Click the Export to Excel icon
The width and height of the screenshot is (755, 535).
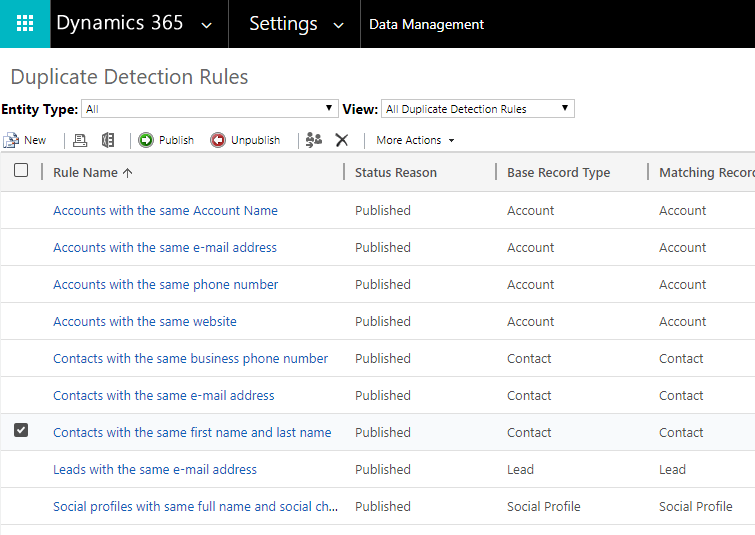tap(108, 140)
